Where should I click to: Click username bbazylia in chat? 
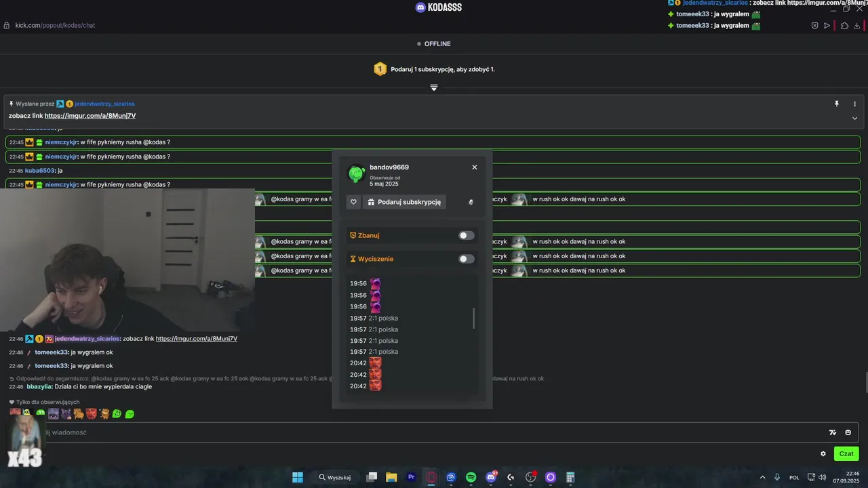click(39, 386)
